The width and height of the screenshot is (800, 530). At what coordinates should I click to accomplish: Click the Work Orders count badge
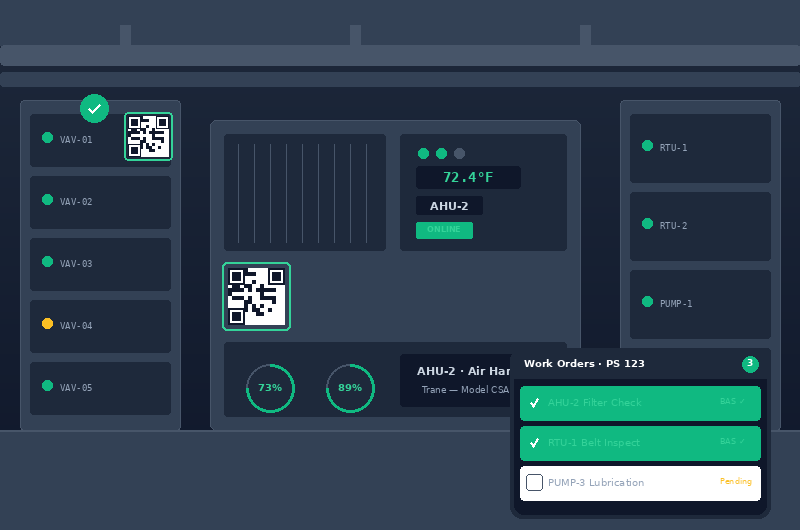coord(750,364)
